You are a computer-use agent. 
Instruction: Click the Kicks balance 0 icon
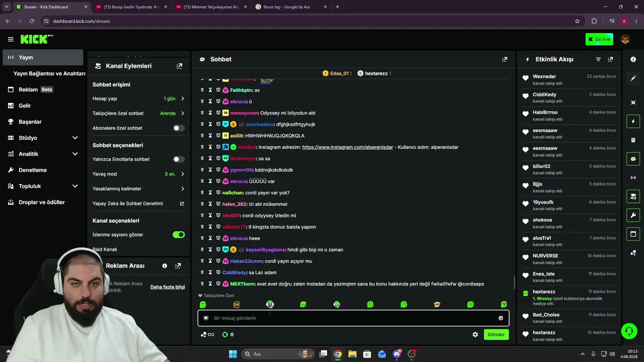[228, 334]
